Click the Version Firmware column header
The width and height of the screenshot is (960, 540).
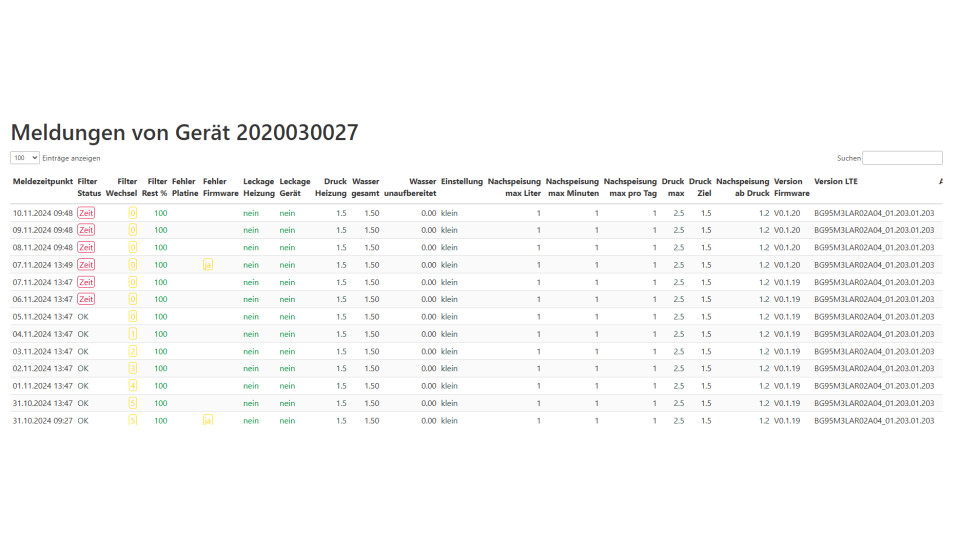pyautogui.click(x=791, y=187)
